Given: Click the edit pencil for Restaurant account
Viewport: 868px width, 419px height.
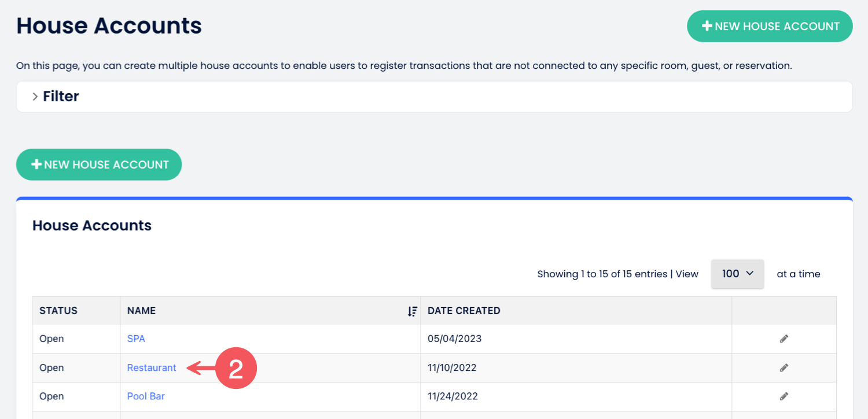Looking at the screenshot, I should point(784,367).
